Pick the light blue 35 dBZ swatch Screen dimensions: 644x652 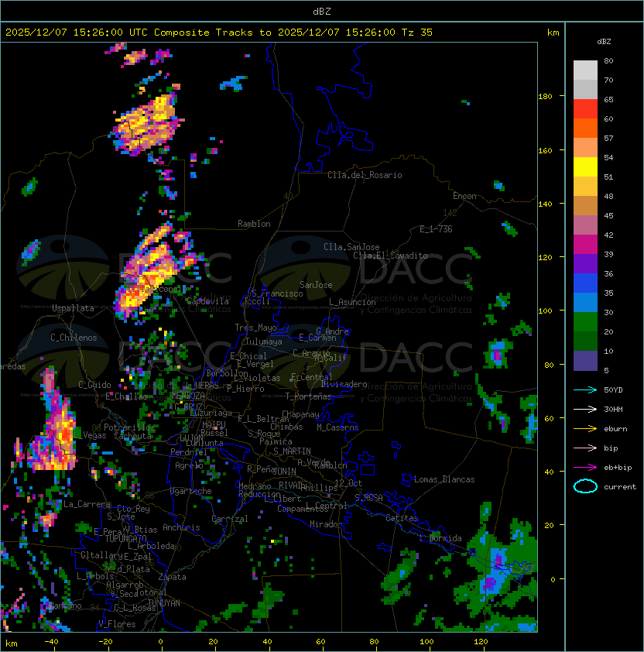[x=585, y=302]
